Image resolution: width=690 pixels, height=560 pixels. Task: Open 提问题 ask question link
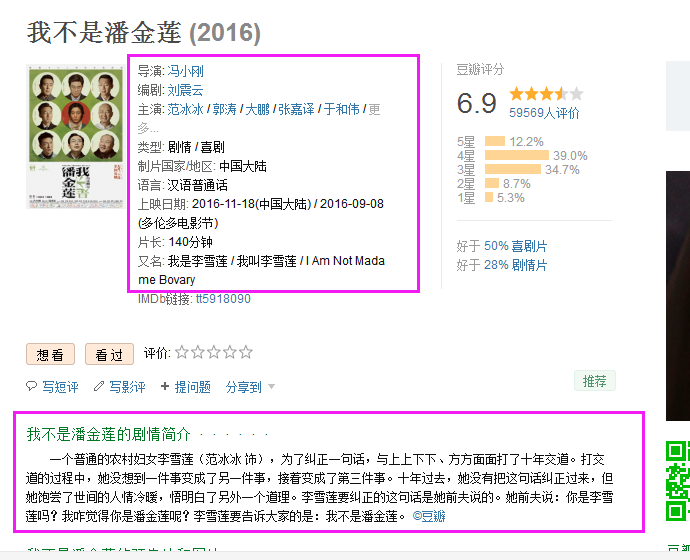coord(192,387)
